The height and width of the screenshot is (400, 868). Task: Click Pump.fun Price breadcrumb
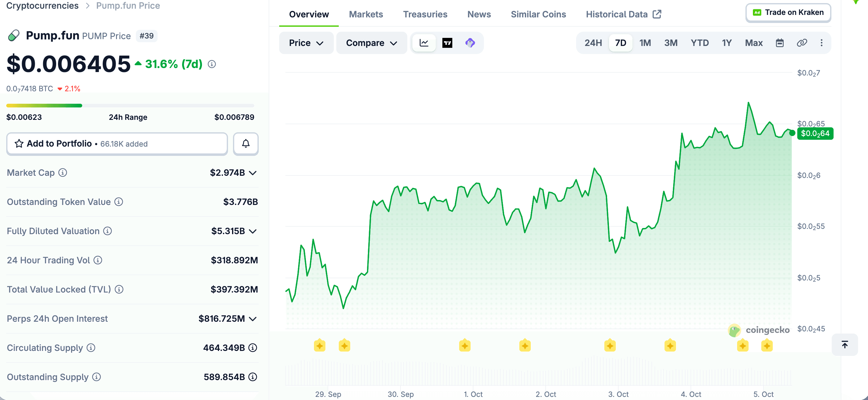coord(128,5)
